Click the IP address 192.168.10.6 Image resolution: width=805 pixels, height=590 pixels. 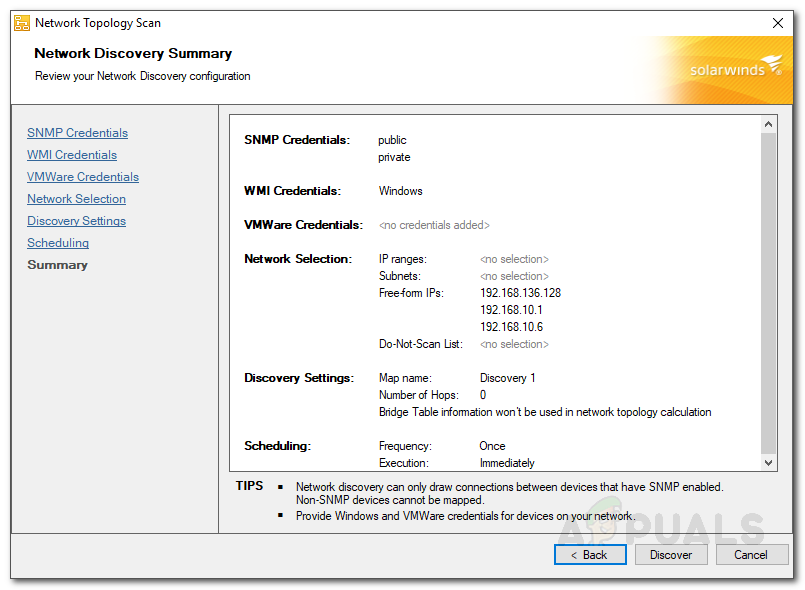click(x=511, y=327)
